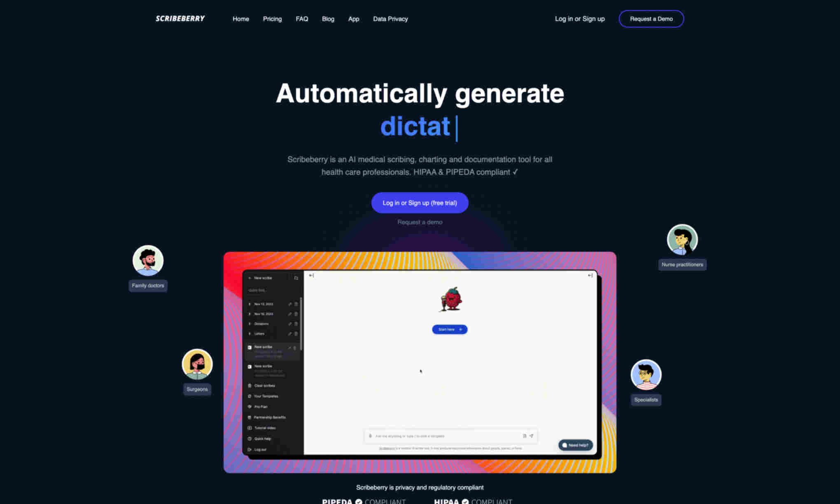Click the Need help? chat icon

[x=574, y=445]
